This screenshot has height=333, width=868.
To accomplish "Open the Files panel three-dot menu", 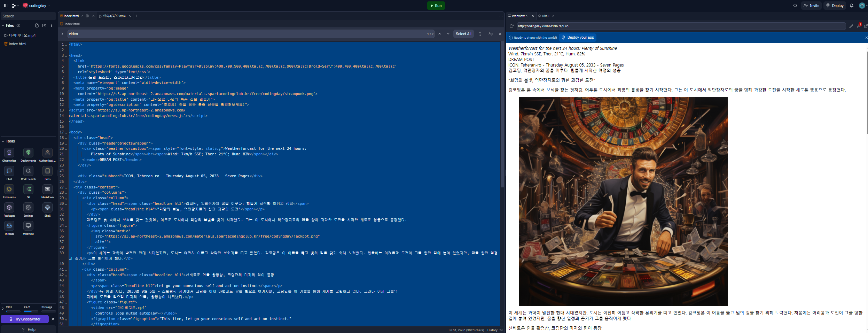I will click(52, 25).
